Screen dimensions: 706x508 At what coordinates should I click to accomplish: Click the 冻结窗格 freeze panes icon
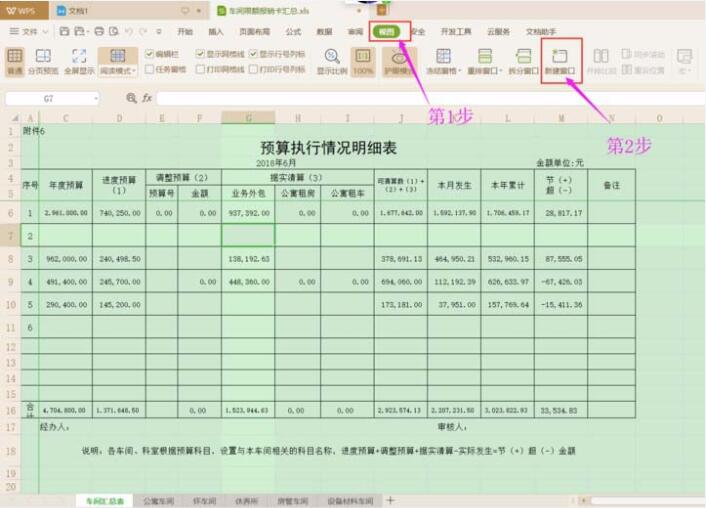click(444, 56)
